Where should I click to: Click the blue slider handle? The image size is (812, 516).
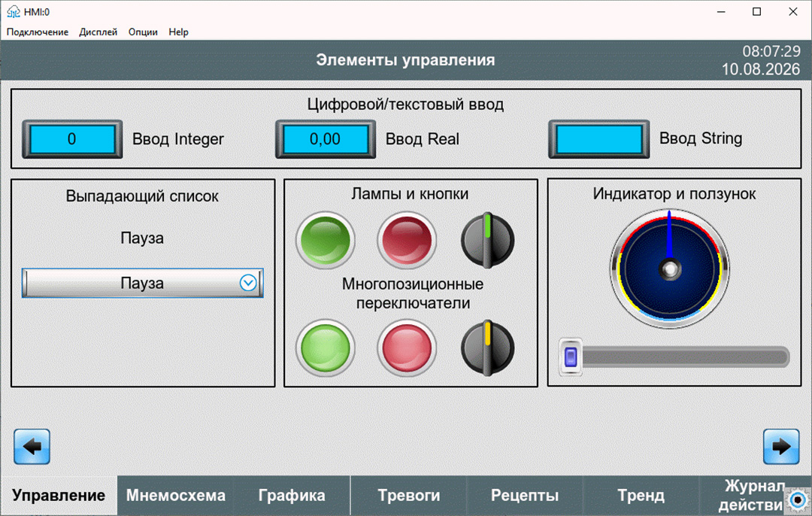pyautogui.click(x=570, y=357)
